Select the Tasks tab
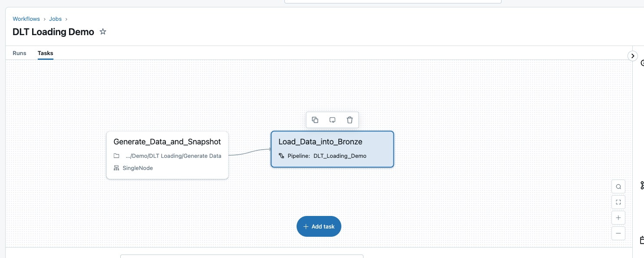644x258 pixels. (45, 53)
